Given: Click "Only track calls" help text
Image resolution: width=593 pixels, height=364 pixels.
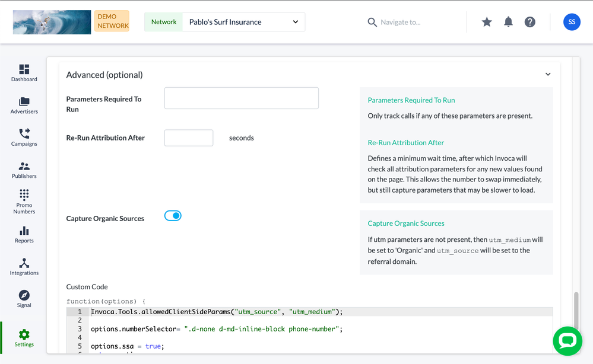Looking at the screenshot, I should coord(450,116).
